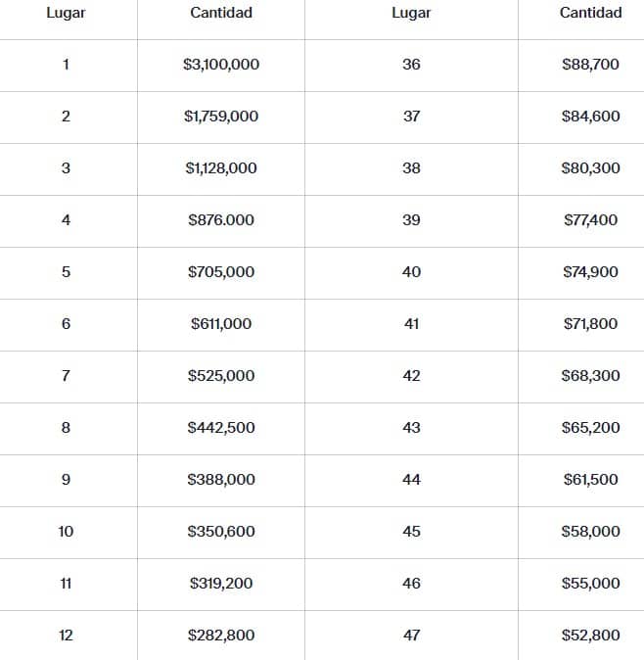Select the $88,700 amount
Viewport: 644px width, 660px height.
[x=590, y=65]
